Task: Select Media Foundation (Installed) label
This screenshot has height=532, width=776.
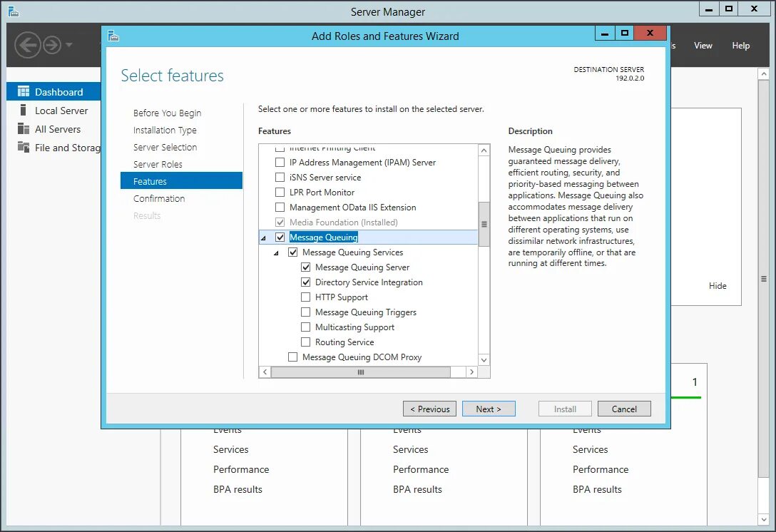Action: (x=344, y=222)
